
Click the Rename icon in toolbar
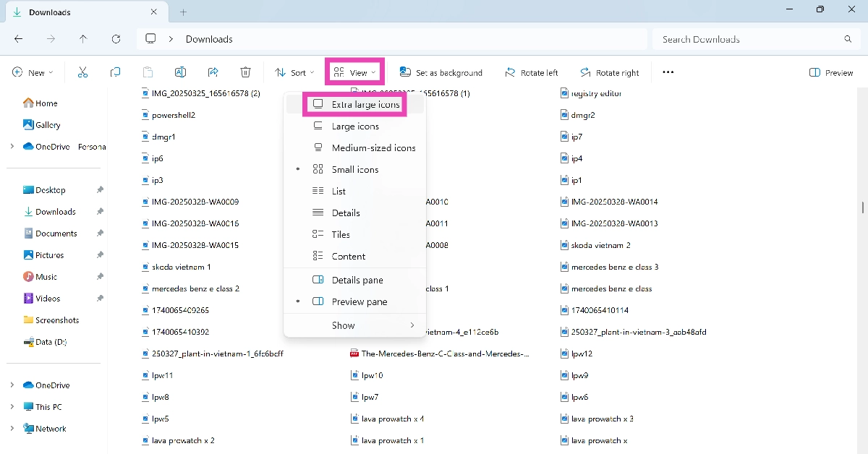pyautogui.click(x=180, y=72)
